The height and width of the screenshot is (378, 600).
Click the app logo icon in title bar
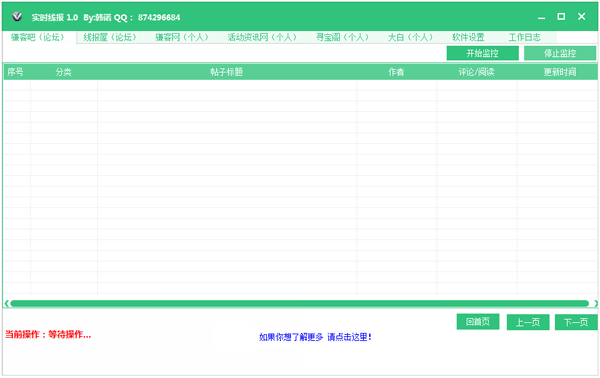[x=17, y=16]
